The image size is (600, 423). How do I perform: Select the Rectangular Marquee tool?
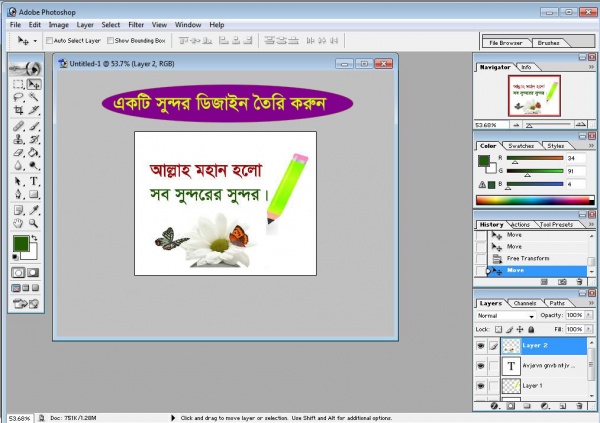[x=18, y=85]
